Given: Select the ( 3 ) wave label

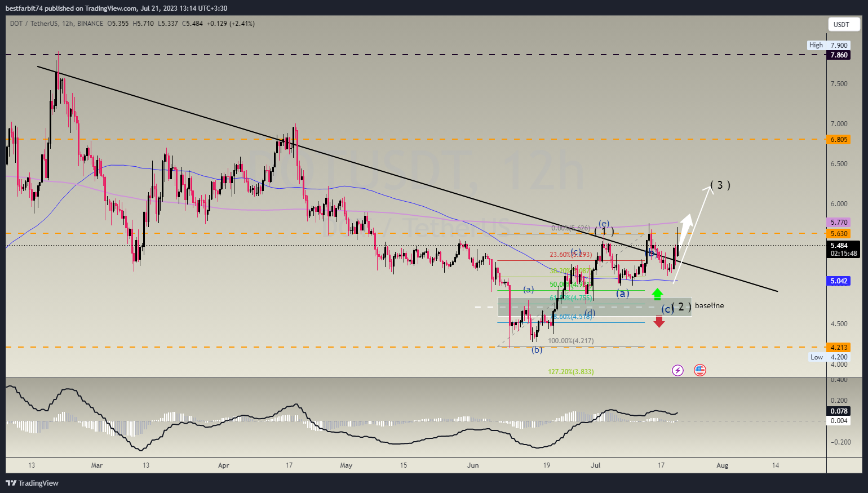Looking at the screenshot, I should (720, 185).
